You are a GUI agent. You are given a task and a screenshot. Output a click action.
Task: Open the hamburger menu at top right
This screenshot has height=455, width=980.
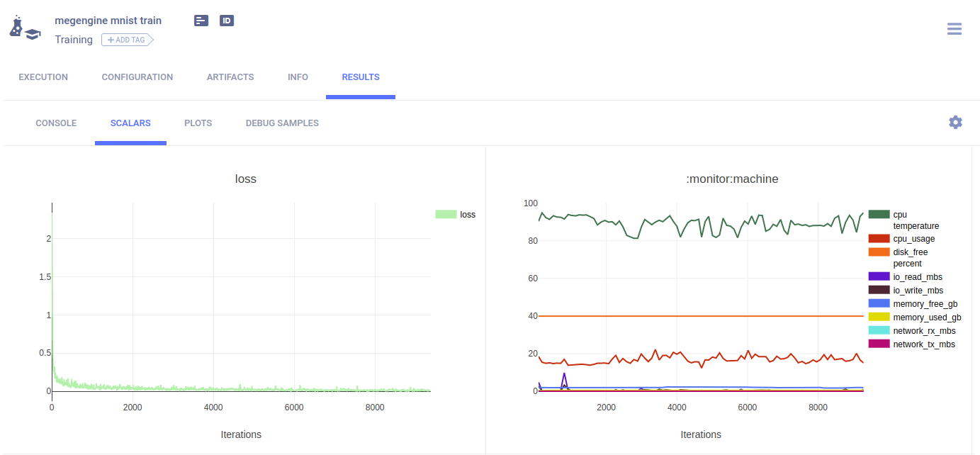(954, 29)
